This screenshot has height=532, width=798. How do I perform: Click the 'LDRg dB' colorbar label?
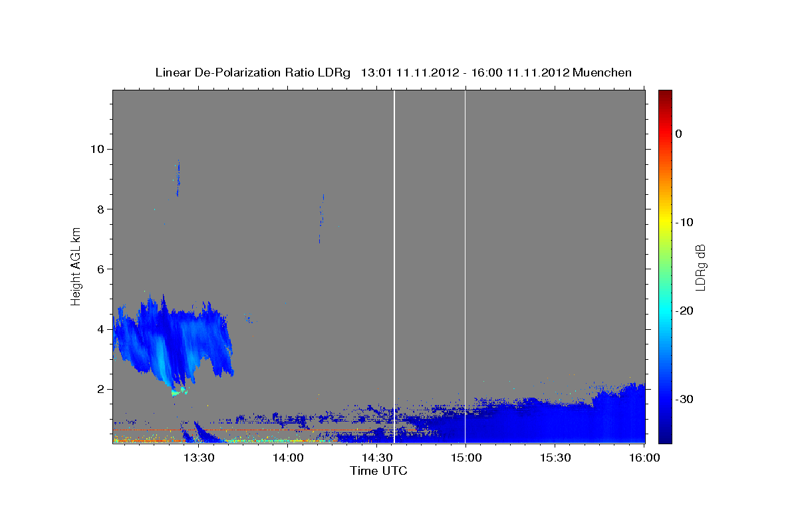point(700,267)
